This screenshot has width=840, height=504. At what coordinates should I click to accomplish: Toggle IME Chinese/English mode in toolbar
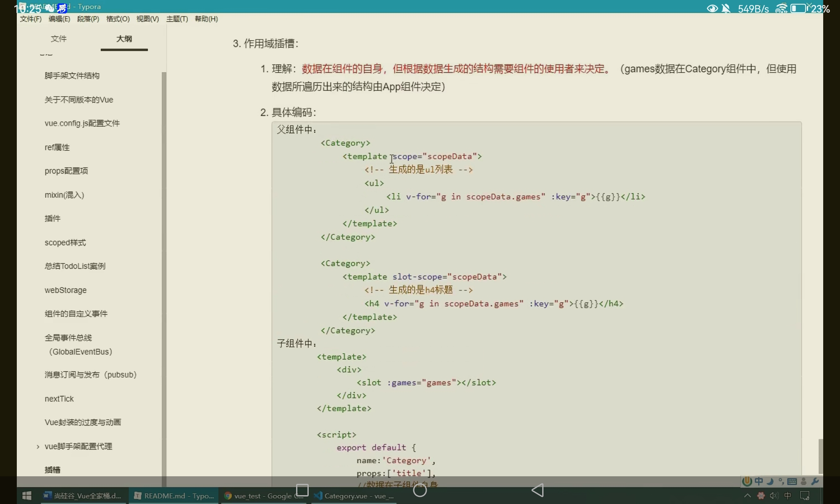(759, 481)
